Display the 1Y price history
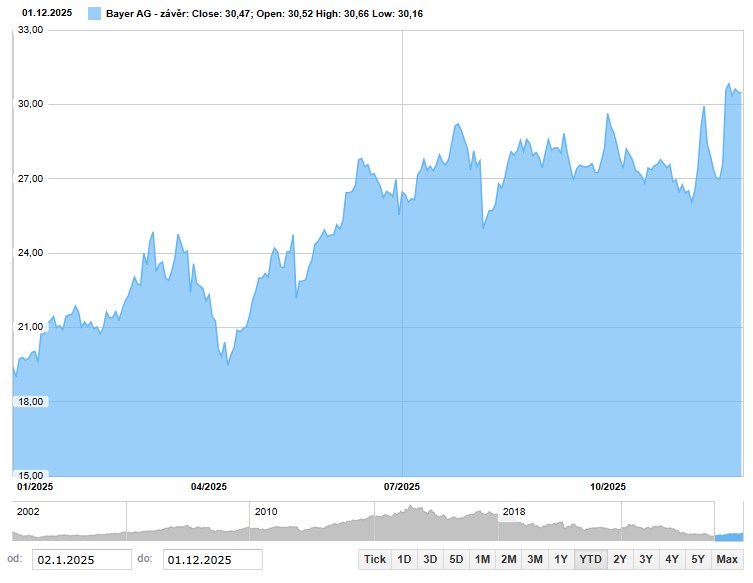Screen dimensions: 753x583 pos(561,559)
